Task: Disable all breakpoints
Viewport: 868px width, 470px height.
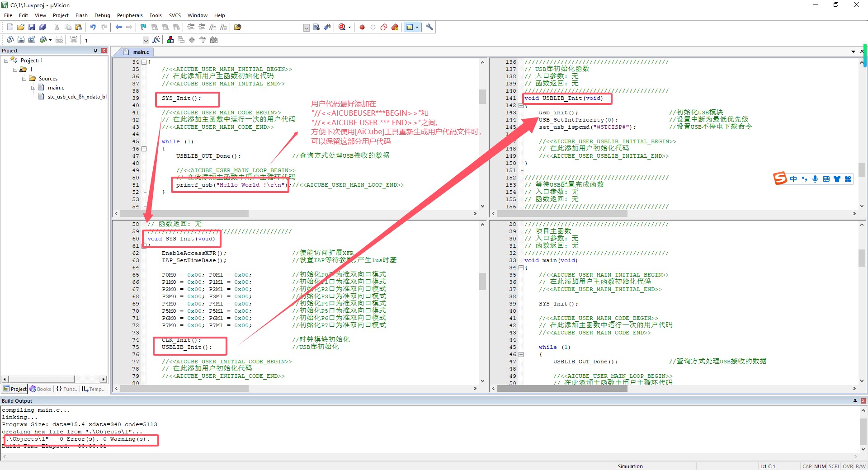Action: coord(384,27)
